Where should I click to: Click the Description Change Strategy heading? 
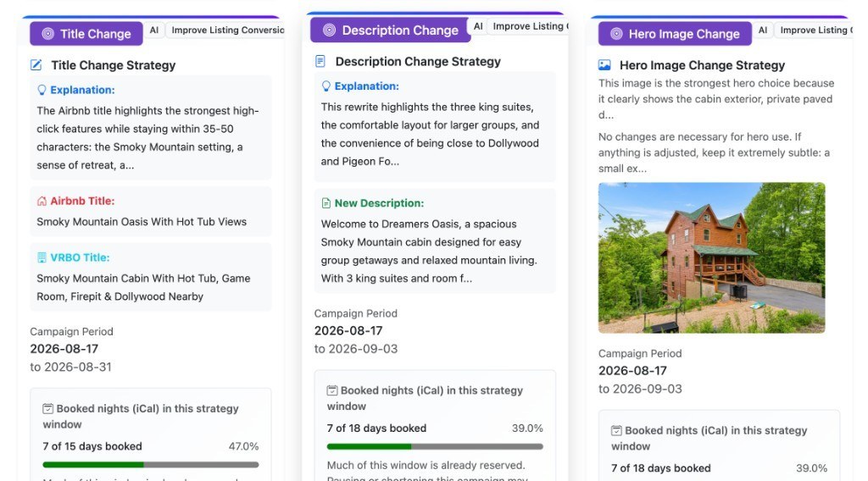418,61
